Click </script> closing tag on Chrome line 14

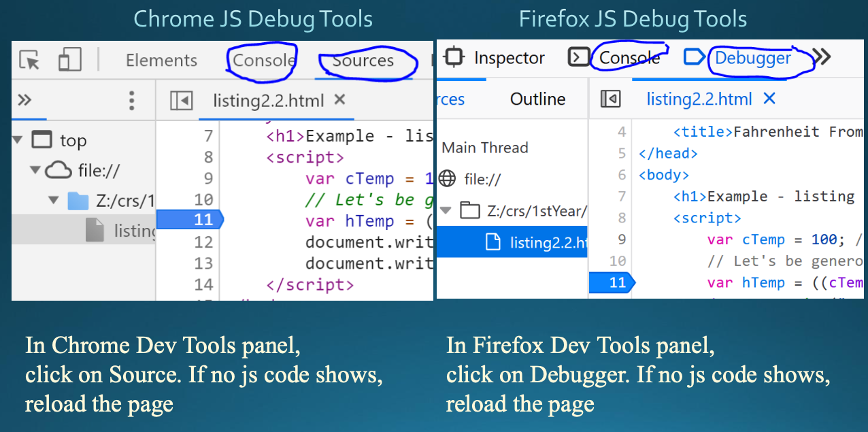310,284
